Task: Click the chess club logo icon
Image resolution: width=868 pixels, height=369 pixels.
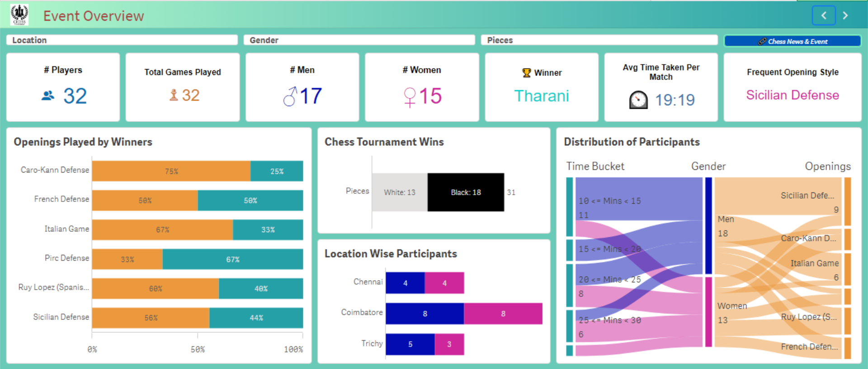Action: [19, 15]
